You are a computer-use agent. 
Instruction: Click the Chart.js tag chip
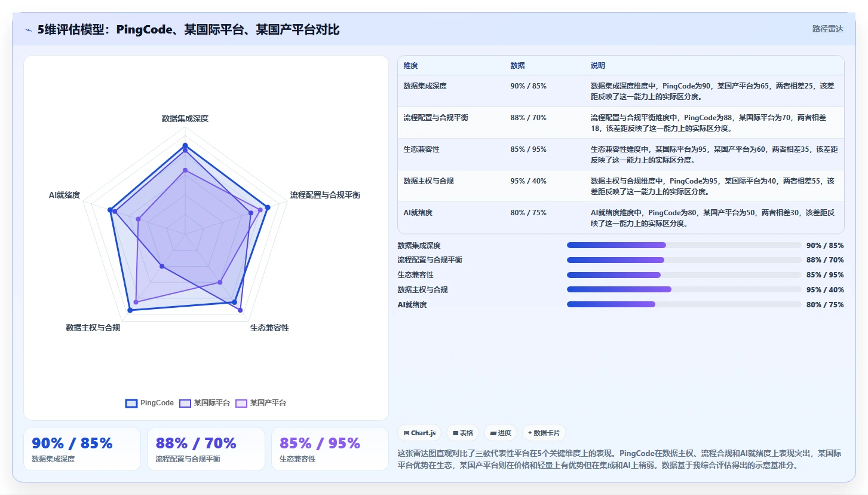coord(419,433)
